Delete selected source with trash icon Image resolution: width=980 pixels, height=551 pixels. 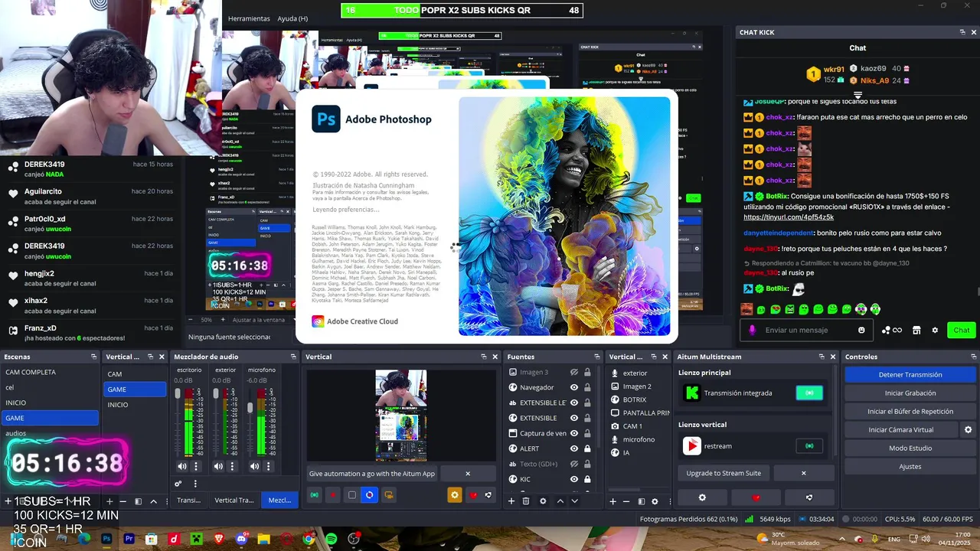(x=526, y=501)
